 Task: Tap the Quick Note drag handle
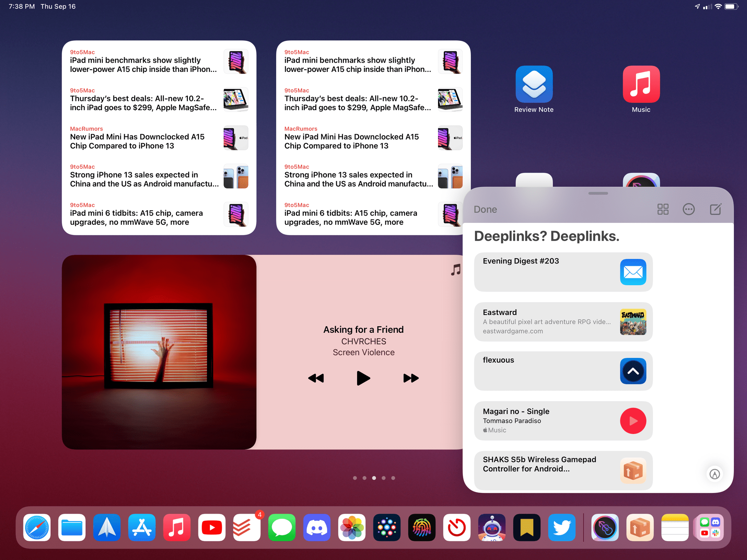[x=598, y=193]
